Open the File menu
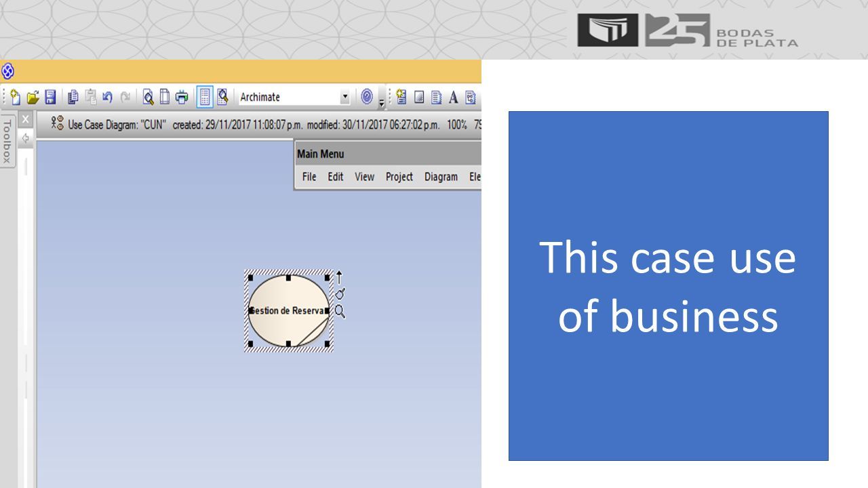Image resolution: width=868 pixels, height=488 pixels. 309,177
